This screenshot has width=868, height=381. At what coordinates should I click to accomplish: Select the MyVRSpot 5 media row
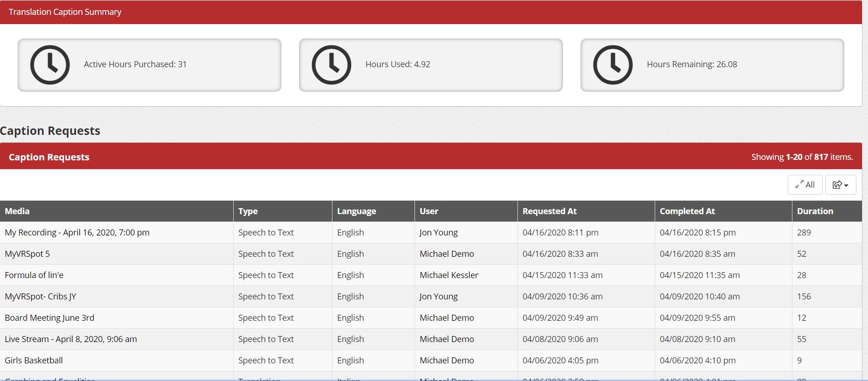27,254
